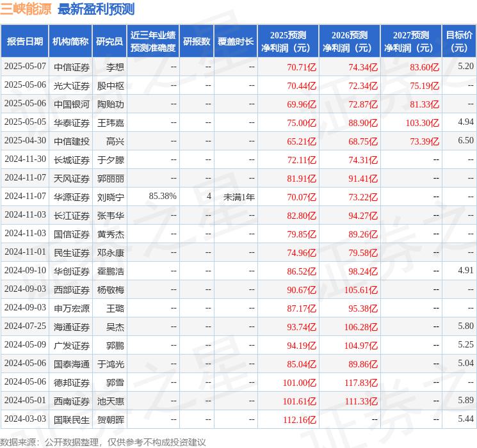Click 西部证券 institution cell
This screenshot has width=477, height=448.
(72, 290)
